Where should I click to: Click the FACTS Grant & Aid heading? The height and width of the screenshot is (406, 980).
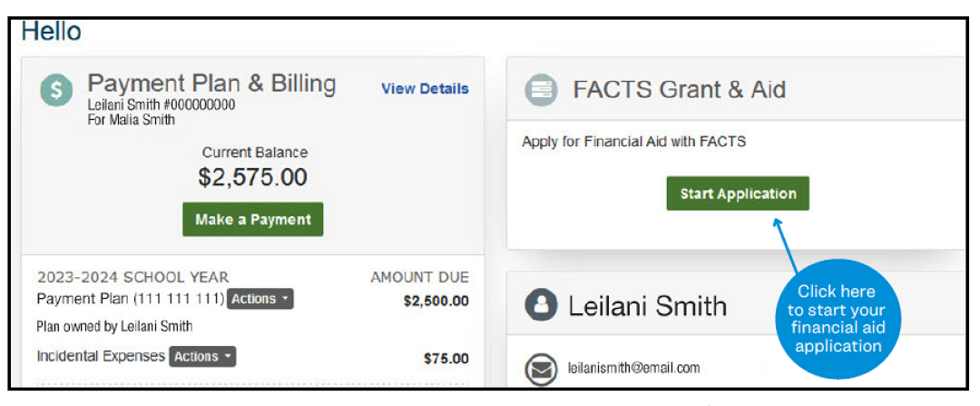point(679,90)
